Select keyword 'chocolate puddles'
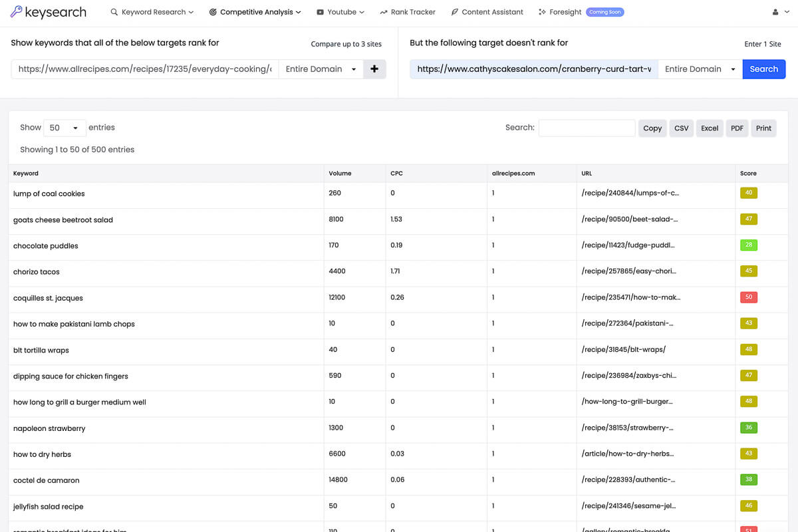The height and width of the screenshot is (532, 798). (x=46, y=245)
